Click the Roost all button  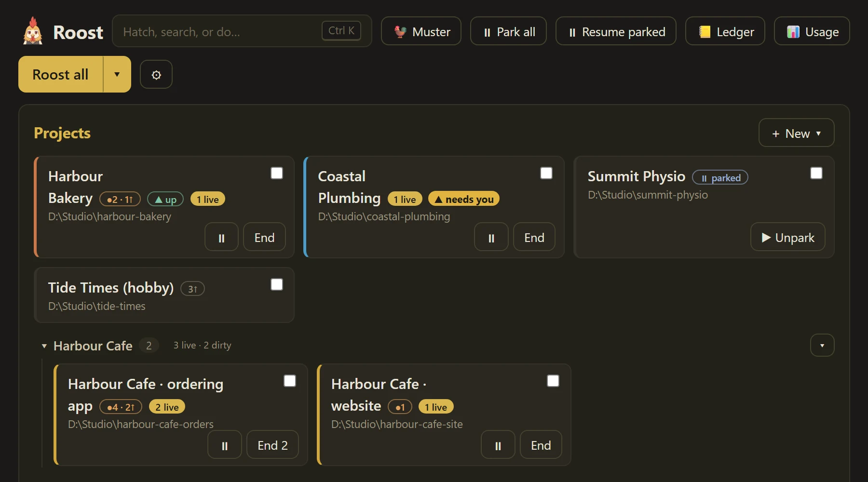pos(61,74)
